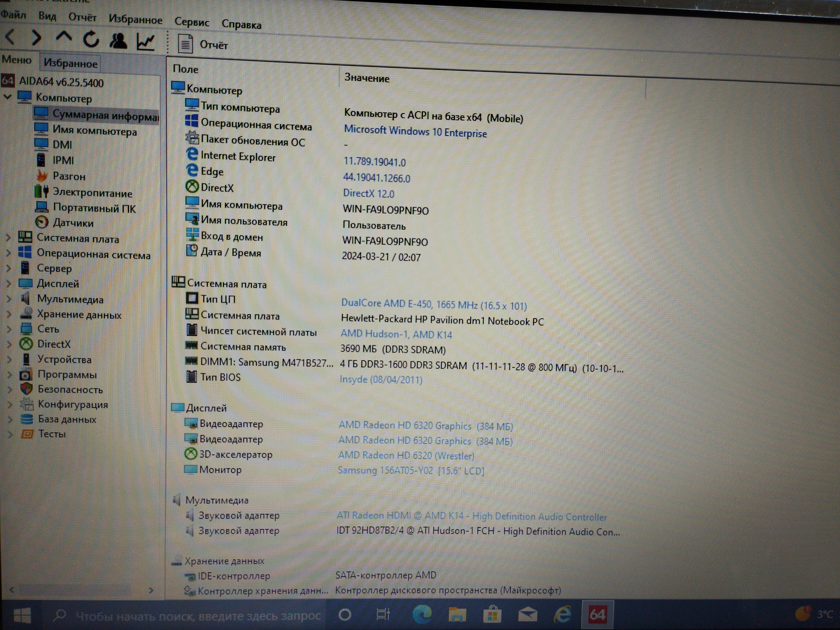The image size is (840, 630).
Task: Open Портативный ПК laptop icon item
Action: point(42,207)
